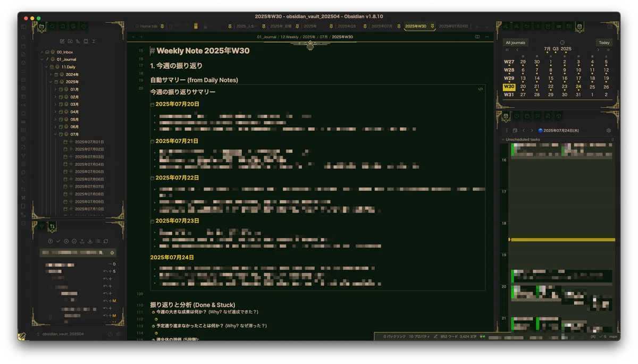Click the git pull download icon
Screen dimensions: 638x364
tap(90, 241)
